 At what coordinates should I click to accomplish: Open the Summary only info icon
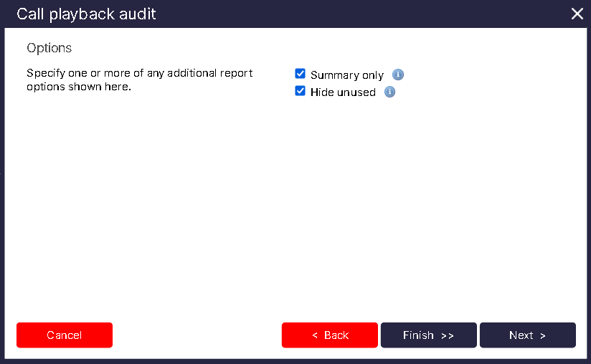397,75
